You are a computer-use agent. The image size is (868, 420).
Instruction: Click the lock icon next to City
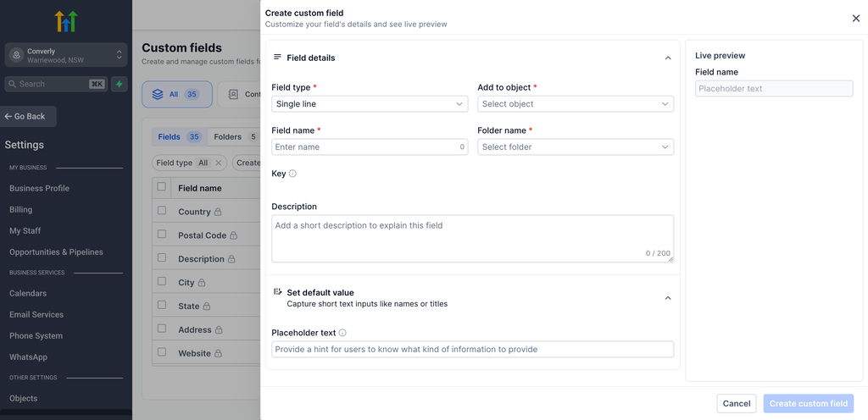(202, 282)
